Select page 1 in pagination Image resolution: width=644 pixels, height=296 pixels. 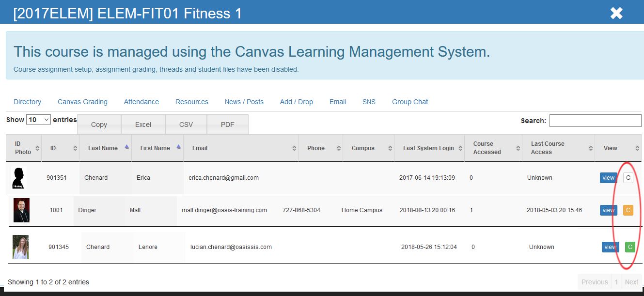tap(616, 282)
